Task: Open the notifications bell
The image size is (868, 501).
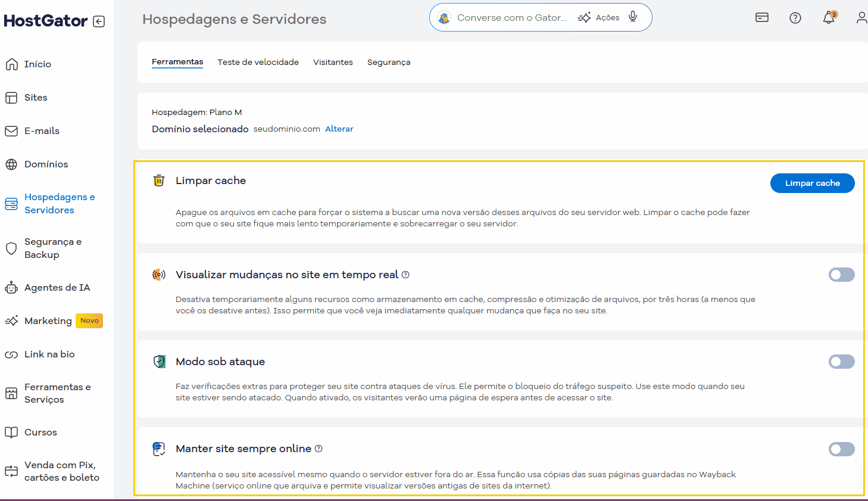Action: (828, 18)
